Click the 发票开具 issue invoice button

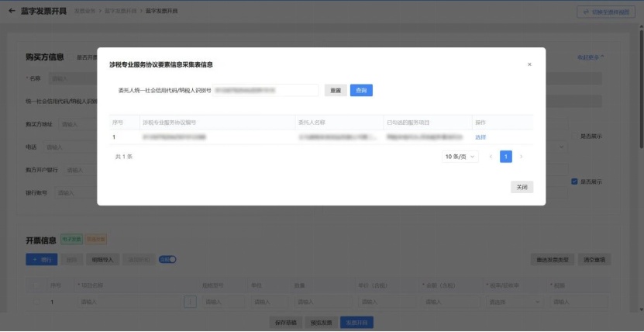356,322
